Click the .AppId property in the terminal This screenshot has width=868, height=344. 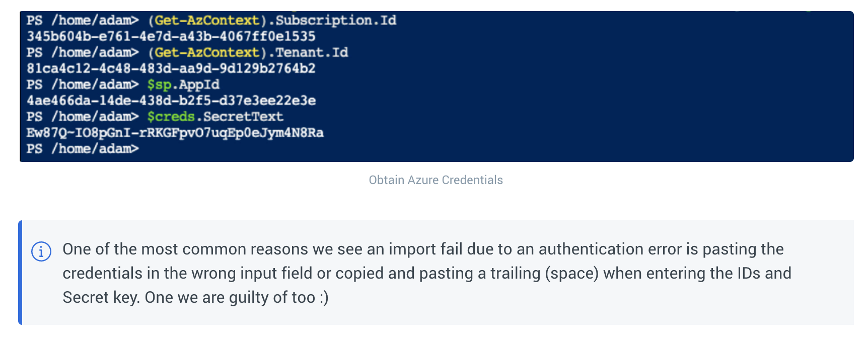[196, 84]
